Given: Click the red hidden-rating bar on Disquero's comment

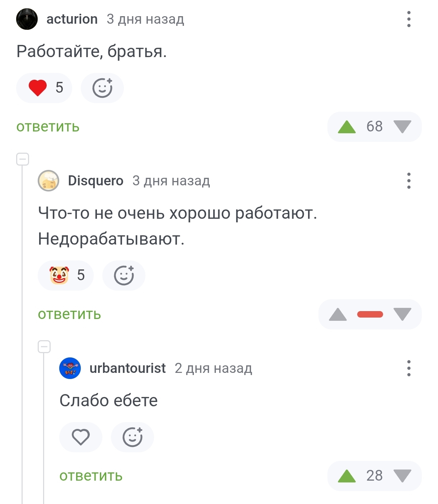Looking at the screenshot, I should point(370,314).
